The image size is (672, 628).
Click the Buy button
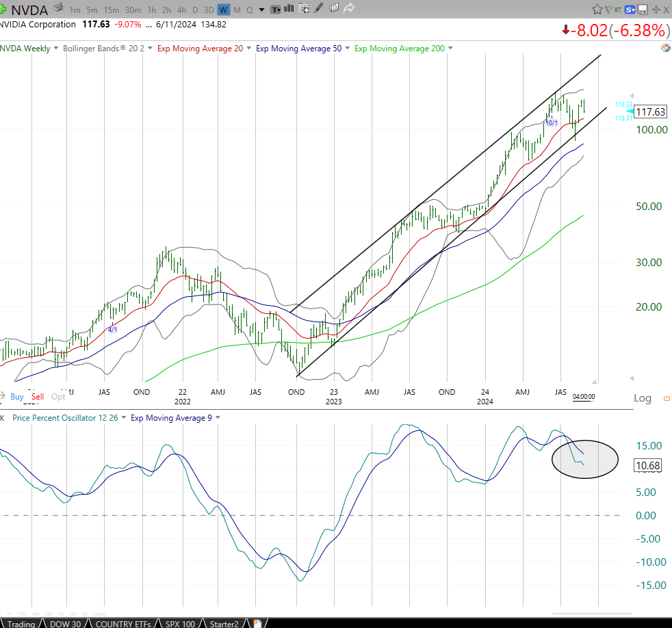pyautogui.click(x=17, y=397)
